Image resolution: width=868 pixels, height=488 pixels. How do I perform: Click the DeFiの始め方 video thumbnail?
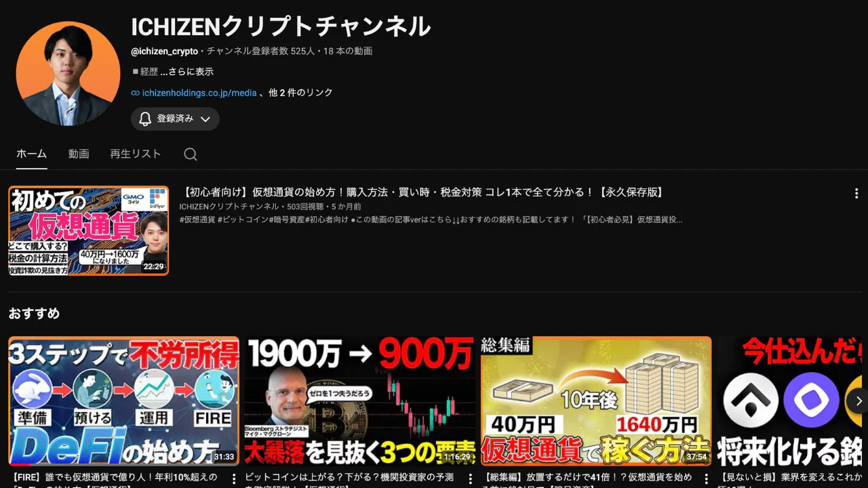[x=123, y=401]
